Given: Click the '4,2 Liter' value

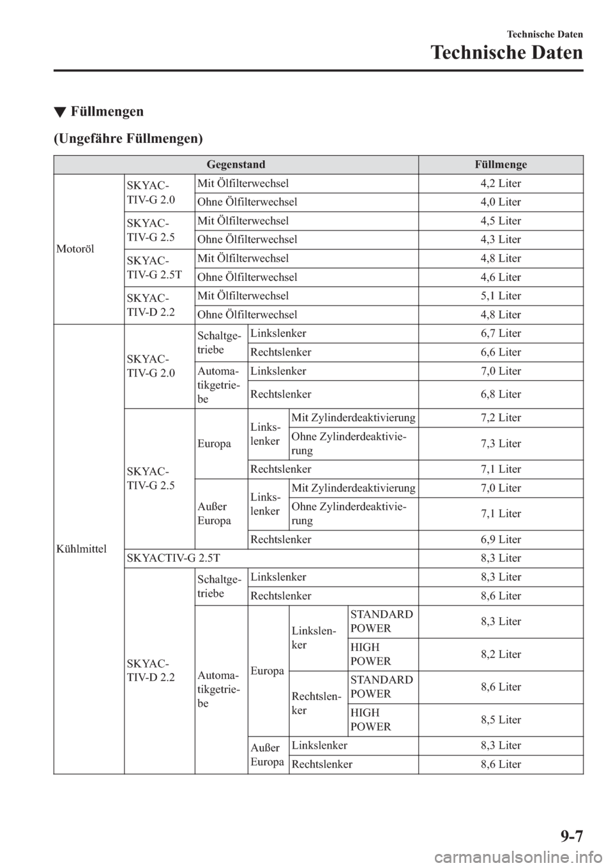Looking at the screenshot, I should click(501, 184).
